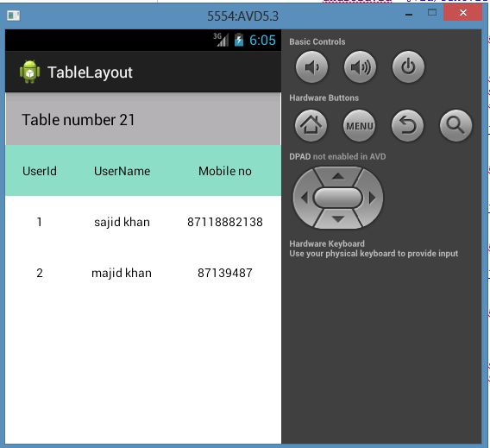The image size is (490, 448).
Task: Lower volume with the volume down button
Action: pos(311,67)
